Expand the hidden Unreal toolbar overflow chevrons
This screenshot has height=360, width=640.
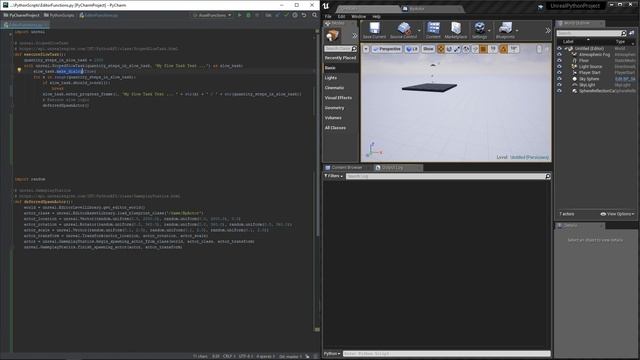(x=548, y=31)
